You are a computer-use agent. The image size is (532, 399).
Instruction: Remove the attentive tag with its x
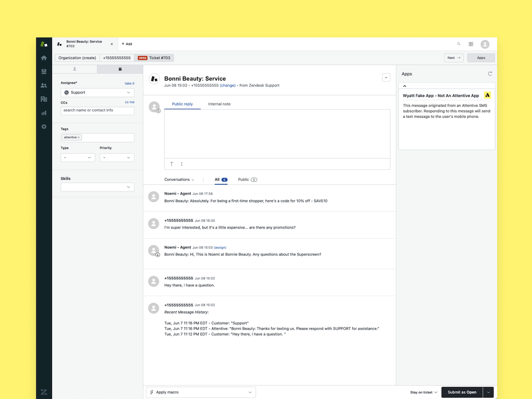(79, 137)
